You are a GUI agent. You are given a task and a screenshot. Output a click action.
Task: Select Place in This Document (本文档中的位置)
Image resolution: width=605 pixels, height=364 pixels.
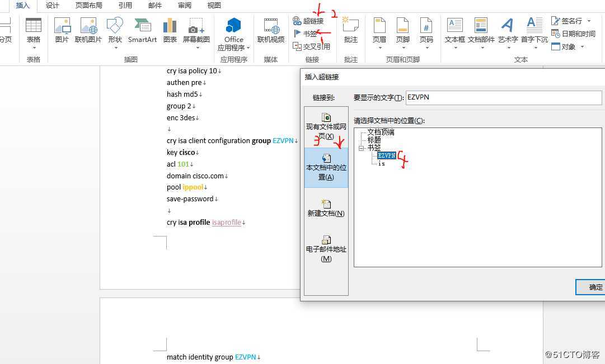326,168
